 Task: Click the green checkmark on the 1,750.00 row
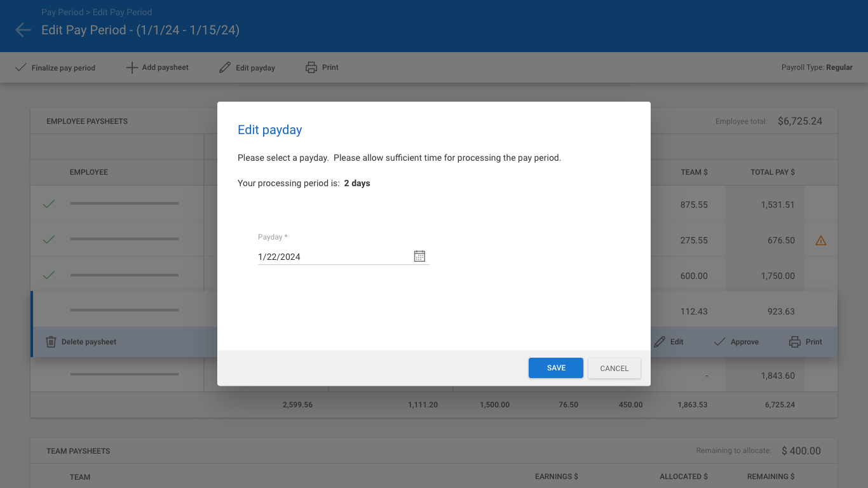click(x=48, y=275)
